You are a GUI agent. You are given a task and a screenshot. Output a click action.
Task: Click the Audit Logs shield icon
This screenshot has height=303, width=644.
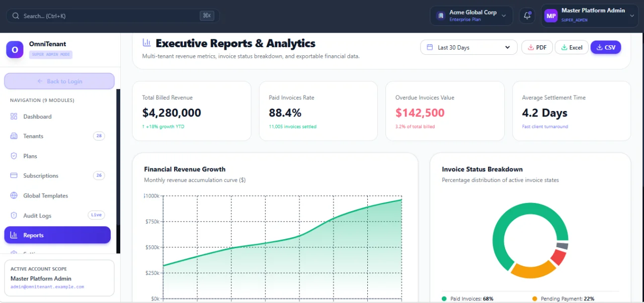[14, 216]
